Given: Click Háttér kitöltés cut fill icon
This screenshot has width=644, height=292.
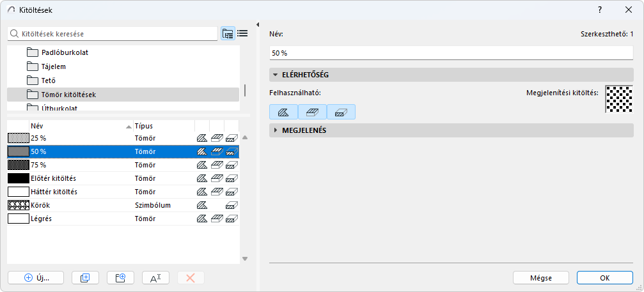Looking at the screenshot, I should [x=232, y=192].
